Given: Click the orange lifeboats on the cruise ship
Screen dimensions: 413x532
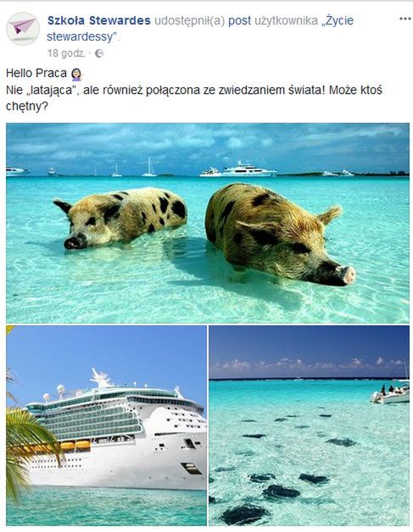Looking at the screenshot, I should click(x=75, y=445).
